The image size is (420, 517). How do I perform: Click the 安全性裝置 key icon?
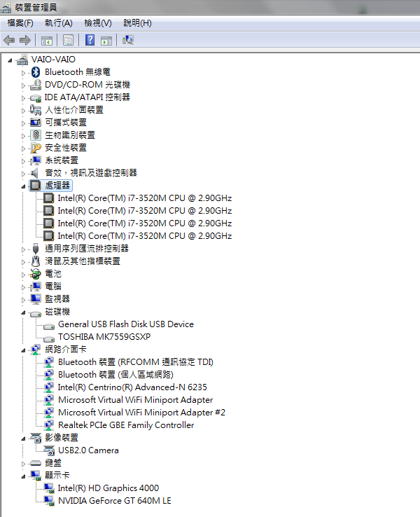[35, 148]
